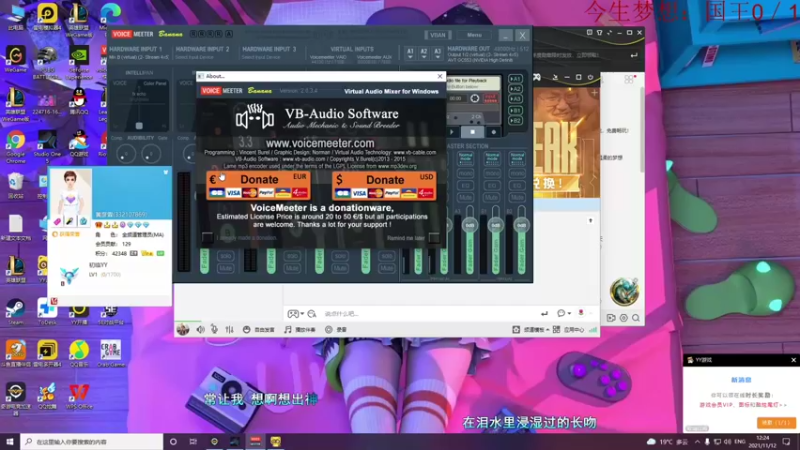Close the About dialog
The image size is (800, 450).
pyautogui.click(x=440, y=76)
